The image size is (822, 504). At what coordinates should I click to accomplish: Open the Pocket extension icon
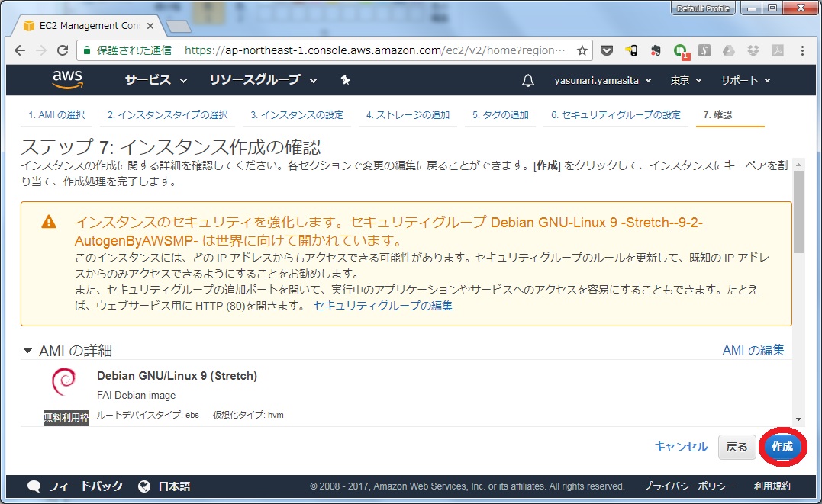pyautogui.click(x=607, y=50)
